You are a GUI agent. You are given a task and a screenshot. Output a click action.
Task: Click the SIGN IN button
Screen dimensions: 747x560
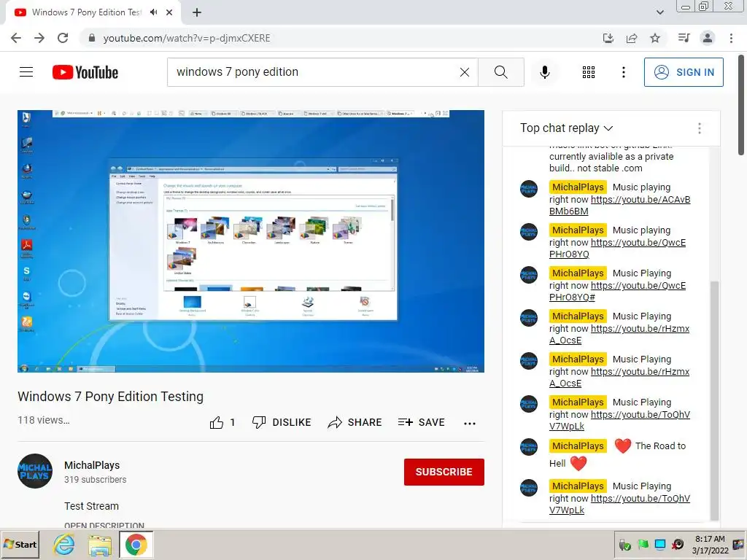point(684,72)
